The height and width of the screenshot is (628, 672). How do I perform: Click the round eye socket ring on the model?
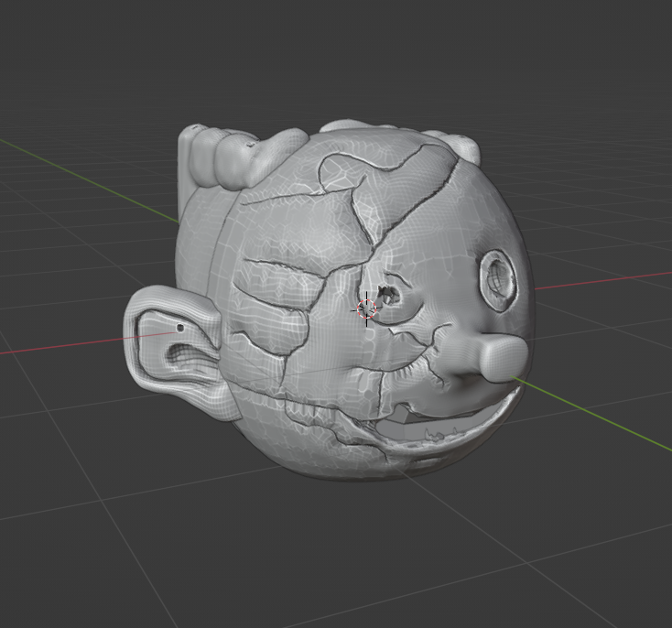click(496, 280)
